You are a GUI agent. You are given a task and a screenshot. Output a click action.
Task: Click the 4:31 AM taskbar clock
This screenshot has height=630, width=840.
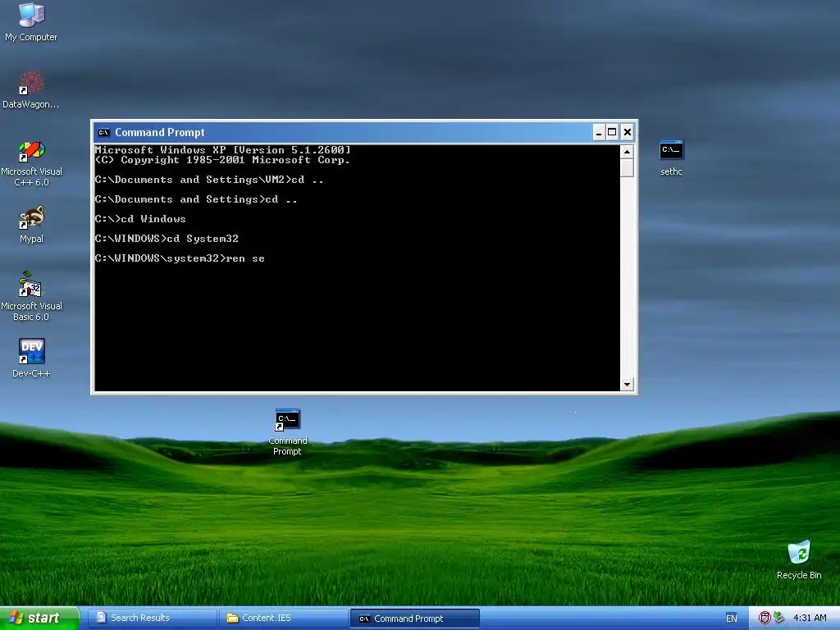[x=810, y=619]
